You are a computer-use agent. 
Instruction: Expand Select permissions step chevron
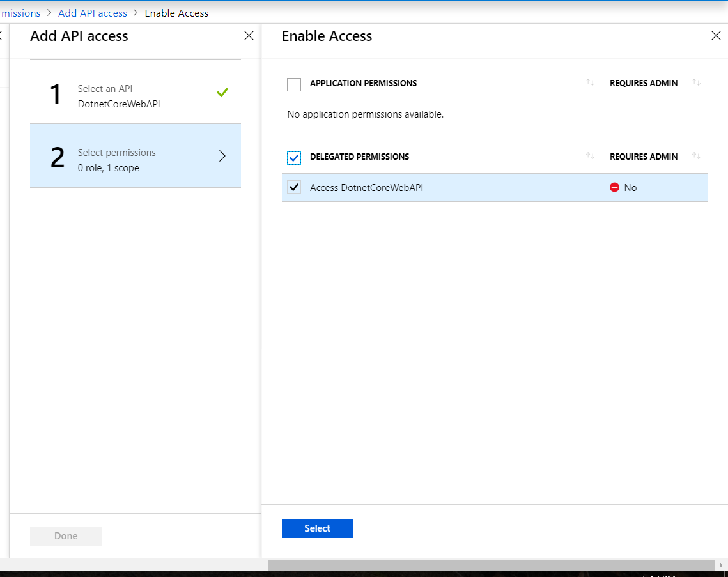pos(222,156)
